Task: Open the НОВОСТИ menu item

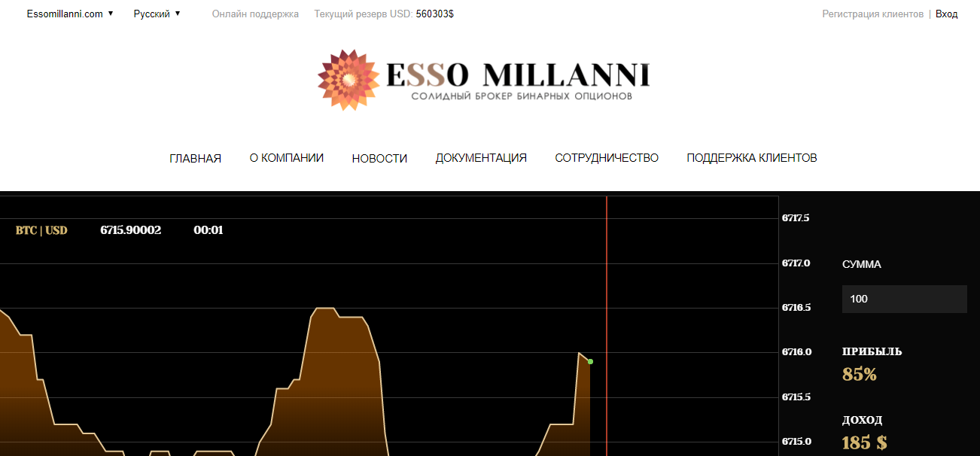Action: [x=379, y=158]
